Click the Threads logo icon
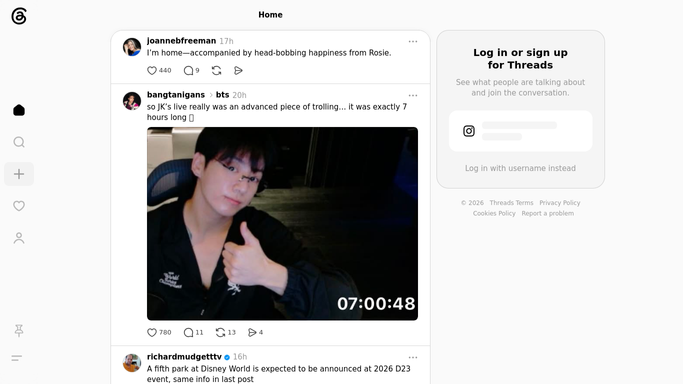Image resolution: width=683 pixels, height=384 pixels. [x=19, y=16]
